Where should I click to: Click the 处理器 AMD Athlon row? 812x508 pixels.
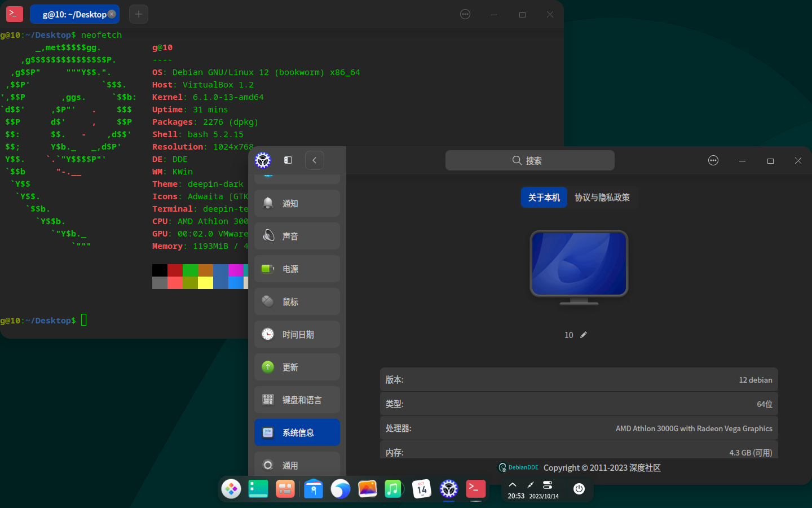pos(579,428)
